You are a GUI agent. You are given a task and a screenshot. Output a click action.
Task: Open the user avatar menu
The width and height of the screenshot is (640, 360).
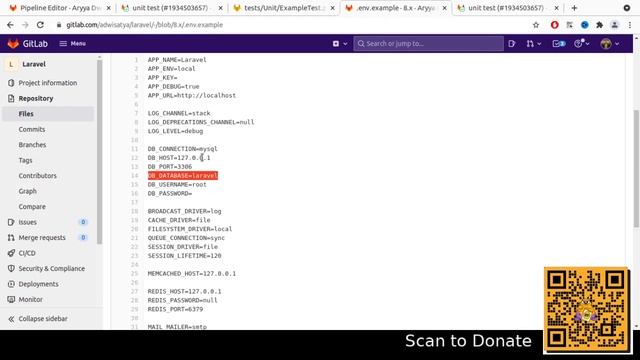[x=606, y=43]
